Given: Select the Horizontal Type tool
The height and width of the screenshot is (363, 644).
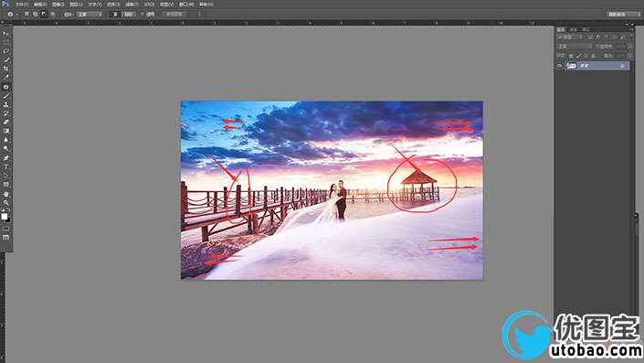Looking at the screenshot, I should tap(5, 166).
